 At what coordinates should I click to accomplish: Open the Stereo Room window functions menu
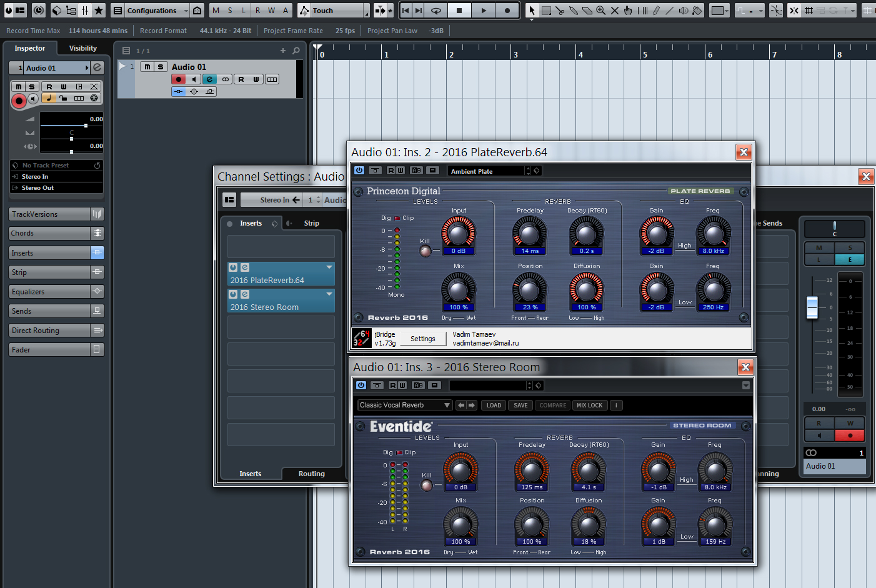[746, 385]
